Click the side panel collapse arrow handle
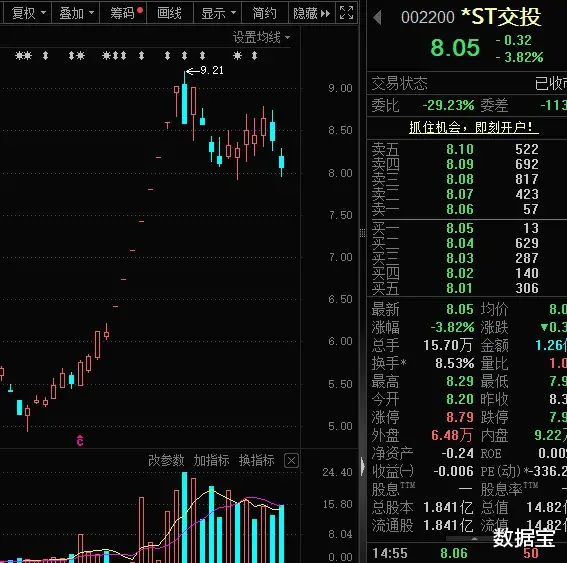This screenshot has width=567, height=563. 363,466
